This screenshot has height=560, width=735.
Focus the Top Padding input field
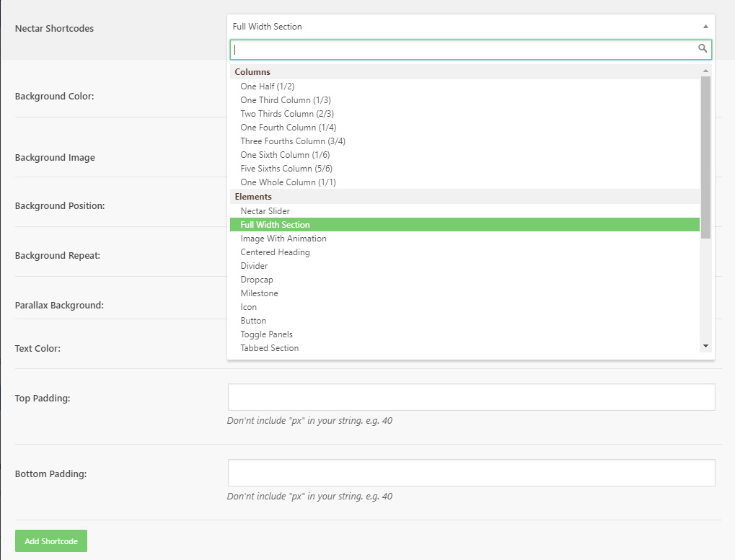click(471, 397)
